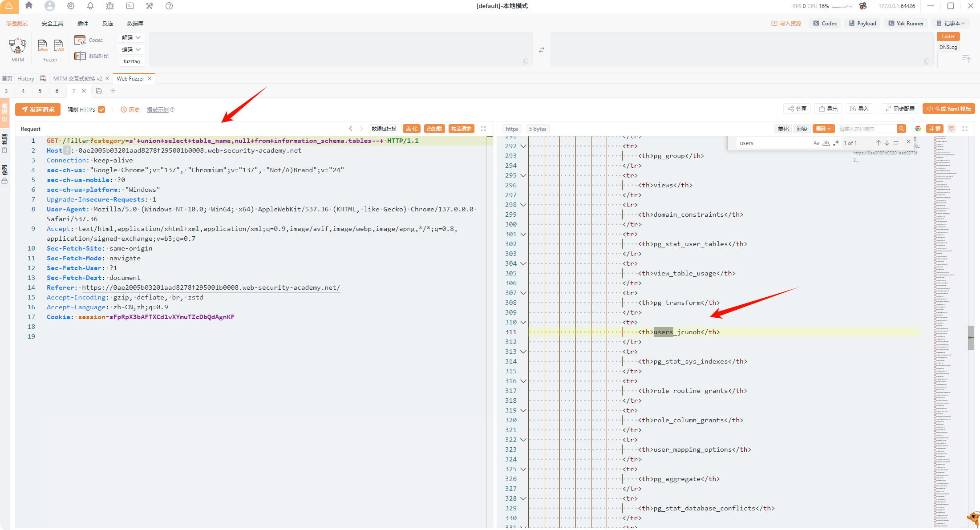The image size is (980, 530).
Task: Switch to the MITM 交互式劫持 v2 tab
Action: [x=77, y=78]
